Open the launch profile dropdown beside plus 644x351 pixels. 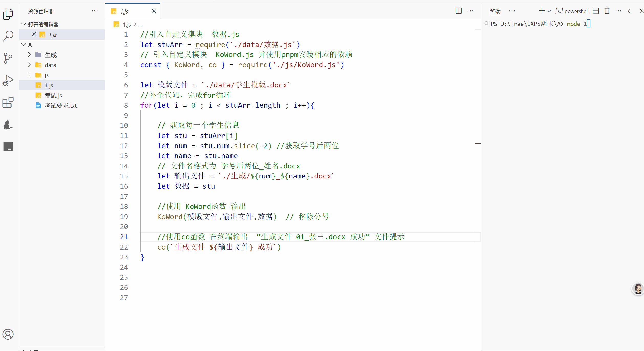[549, 11]
